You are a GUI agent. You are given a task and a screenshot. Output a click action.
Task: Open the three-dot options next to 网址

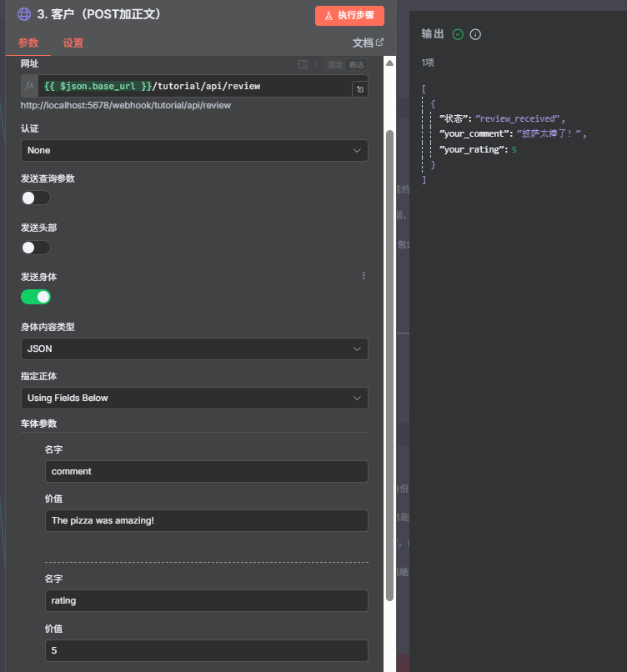(316, 64)
